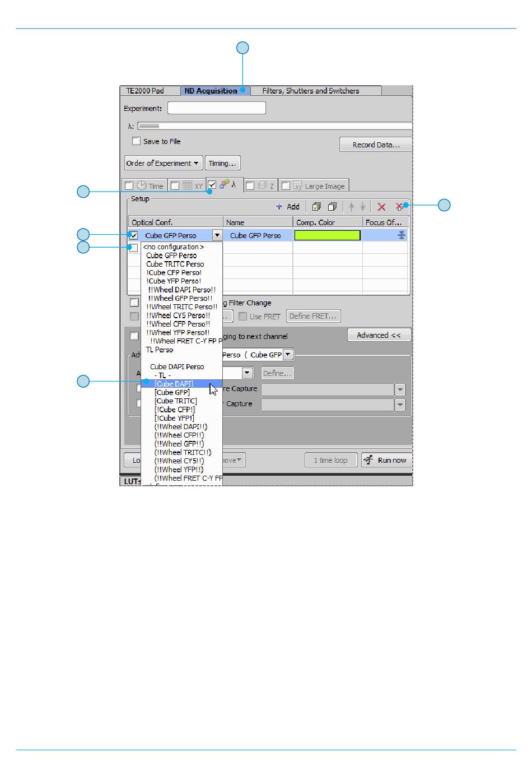Screen dimensions: 532x767
Task: Uncheck the lambda tab checkbox
Action: click(x=212, y=184)
